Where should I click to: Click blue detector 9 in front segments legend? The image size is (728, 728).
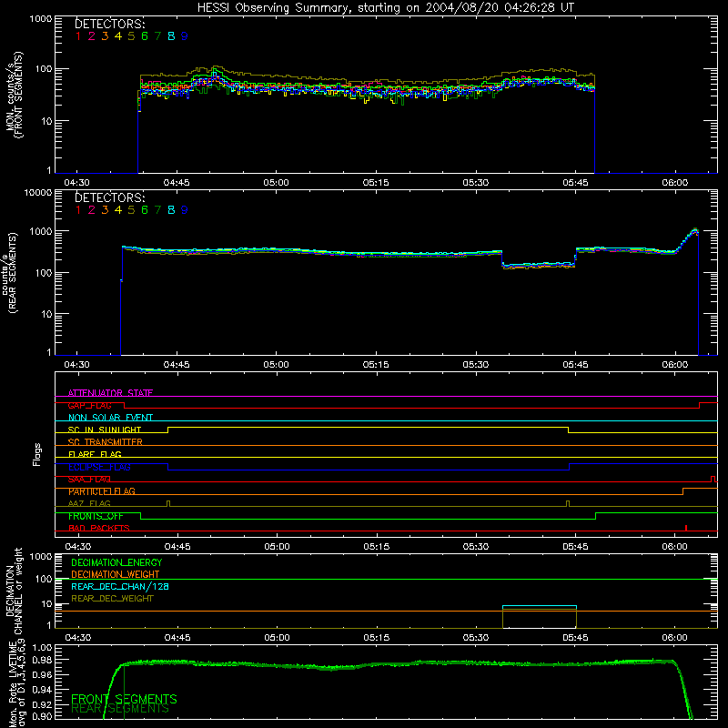pyautogui.click(x=185, y=36)
